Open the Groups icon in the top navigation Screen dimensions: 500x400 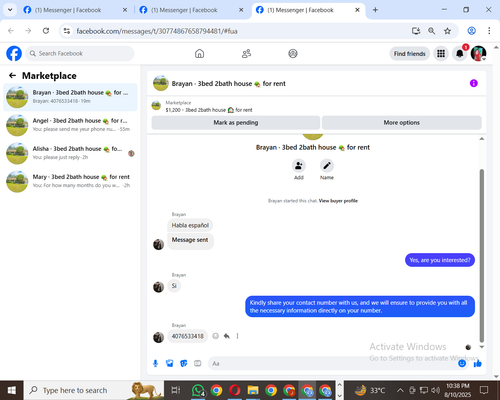click(x=293, y=53)
